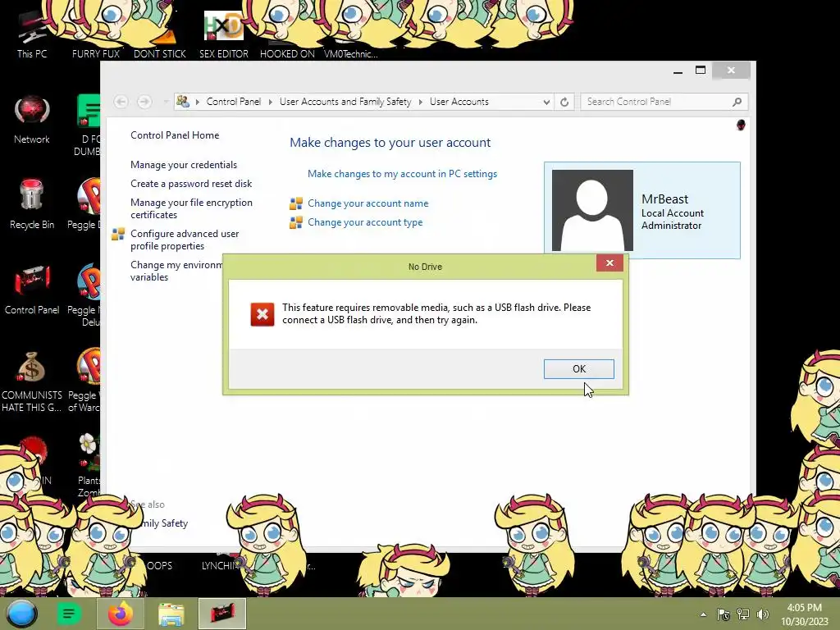
Task: Click the user accounts icon in address bar
Action: click(x=183, y=101)
